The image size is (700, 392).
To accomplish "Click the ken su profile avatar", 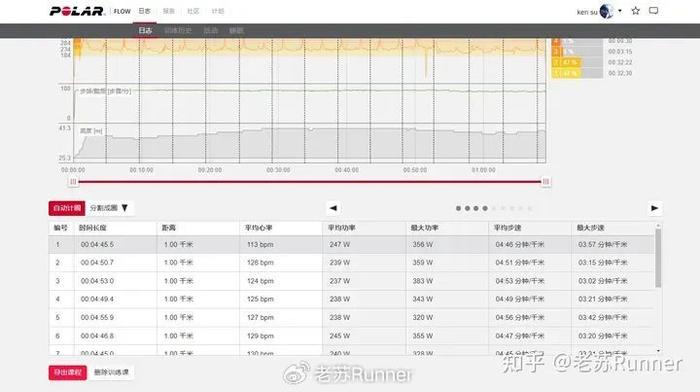I will click(x=606, y=11).
